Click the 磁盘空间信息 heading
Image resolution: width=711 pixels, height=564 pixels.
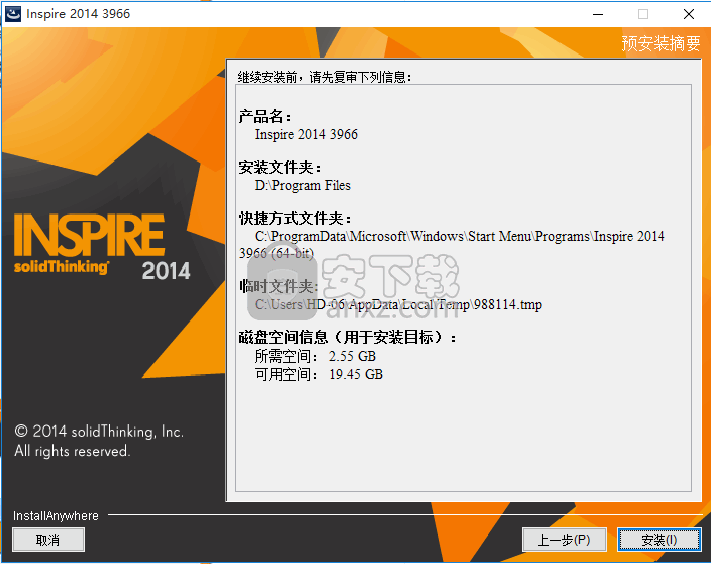[x=347, y=337]
